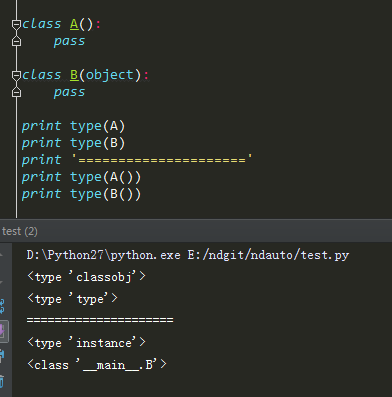Toggle the Scroll to End console button
Viewport: 392px width, 397px height.
[3, 331]
